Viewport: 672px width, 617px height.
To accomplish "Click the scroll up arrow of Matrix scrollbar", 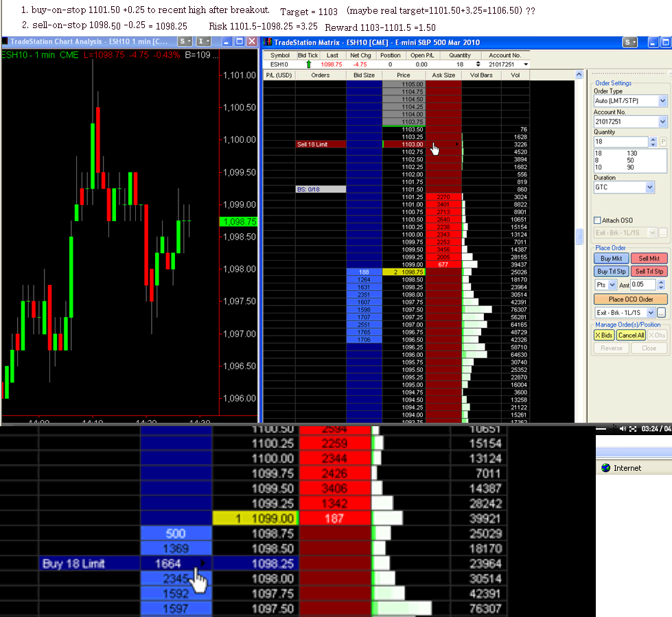I will coord(579,75).
